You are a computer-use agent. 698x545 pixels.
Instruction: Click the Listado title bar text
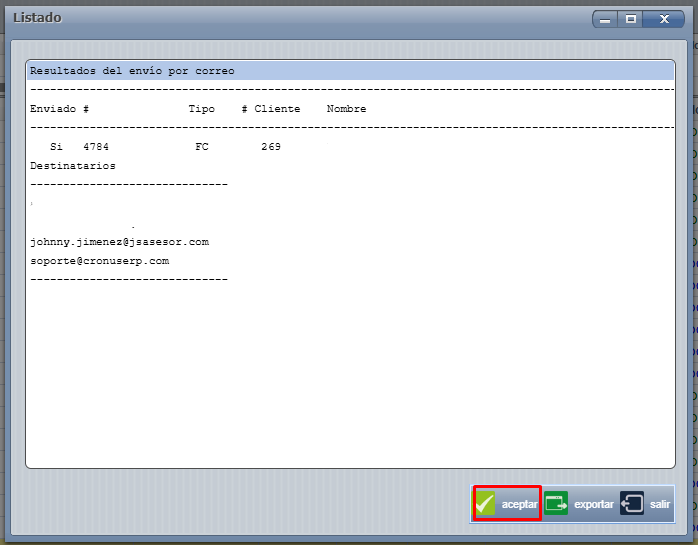pos(37,18)
